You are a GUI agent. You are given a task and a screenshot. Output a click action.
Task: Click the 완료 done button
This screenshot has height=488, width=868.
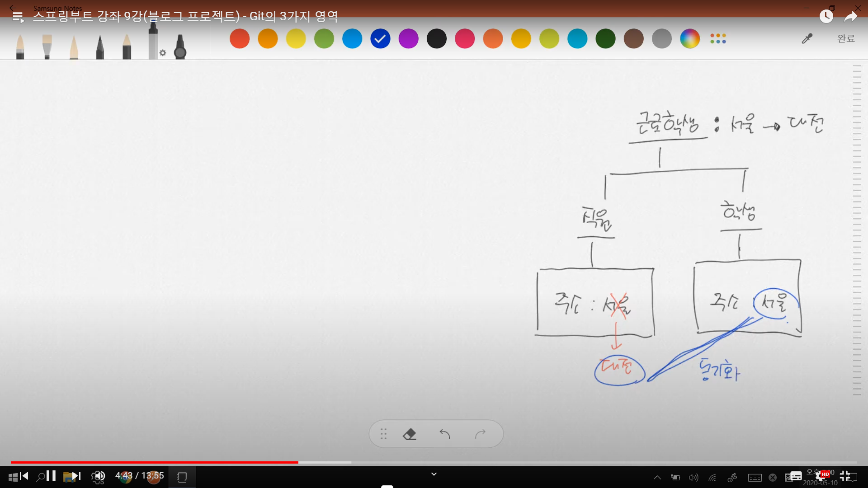(846, 39)
